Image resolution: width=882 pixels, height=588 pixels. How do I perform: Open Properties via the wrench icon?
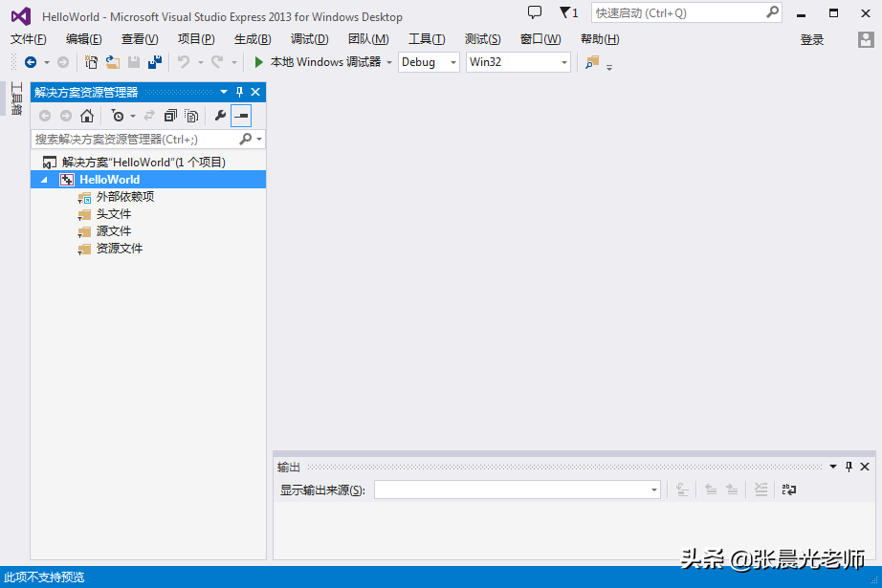point(220,116)
